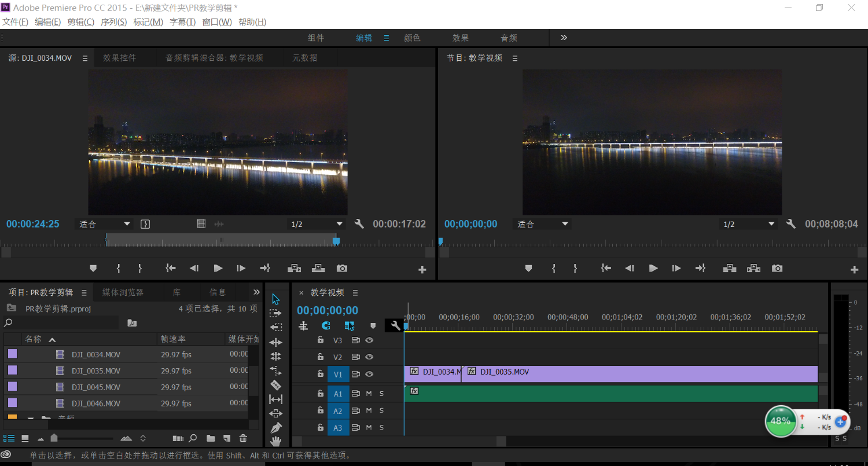Play the Source monitor clip
Screen dimensions: 868x466
pos(218,269)
